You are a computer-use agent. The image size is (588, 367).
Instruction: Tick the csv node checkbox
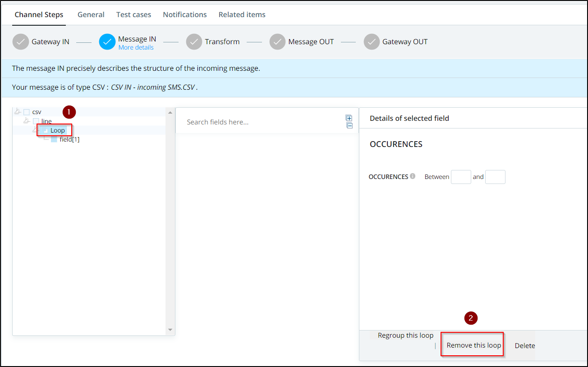coord(27,112)
